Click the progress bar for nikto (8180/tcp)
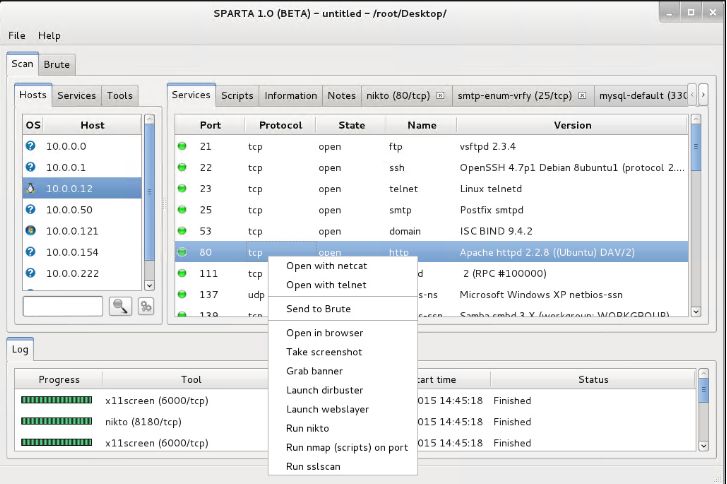The width and height of the screenshot is (727, 484). pyautogui.click(x=59, y=421)
